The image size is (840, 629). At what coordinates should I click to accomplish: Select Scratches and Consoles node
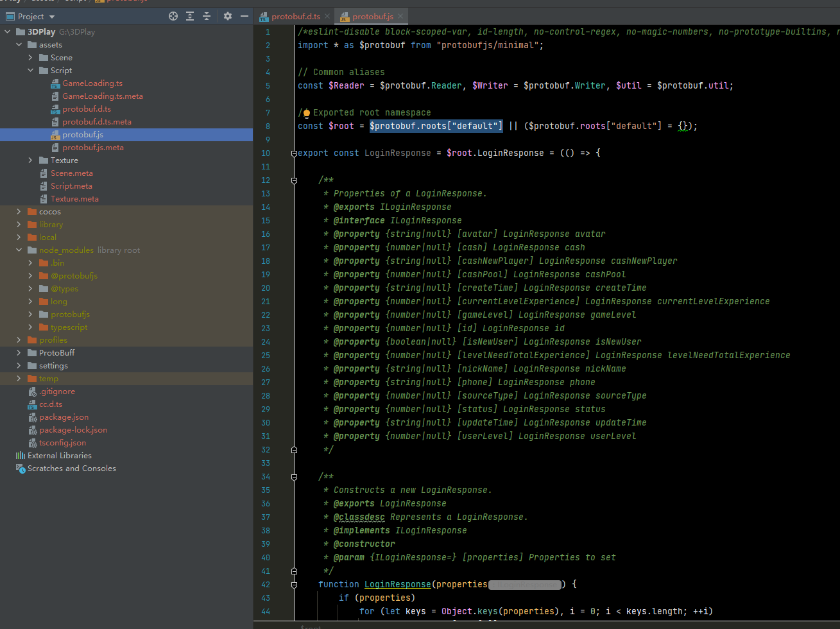click(71, 469)
